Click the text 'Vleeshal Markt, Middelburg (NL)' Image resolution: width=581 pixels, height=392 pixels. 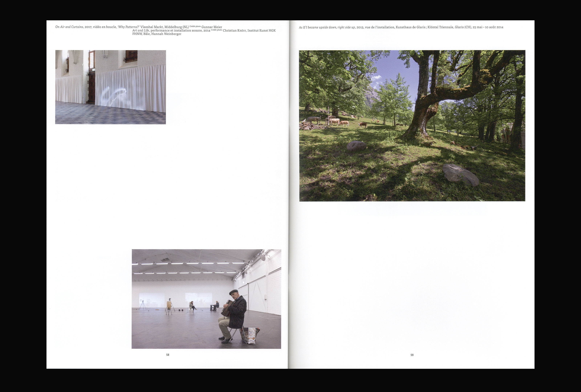pos(164,27)
